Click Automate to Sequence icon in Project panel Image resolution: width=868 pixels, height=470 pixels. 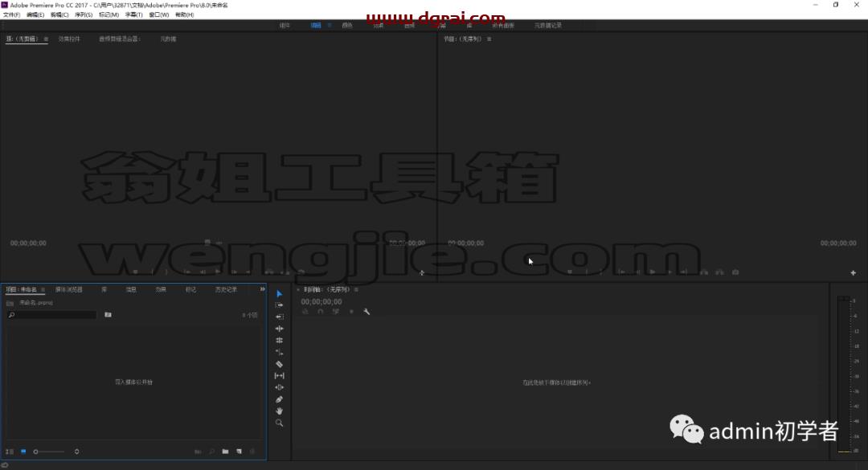click(198, 452)
